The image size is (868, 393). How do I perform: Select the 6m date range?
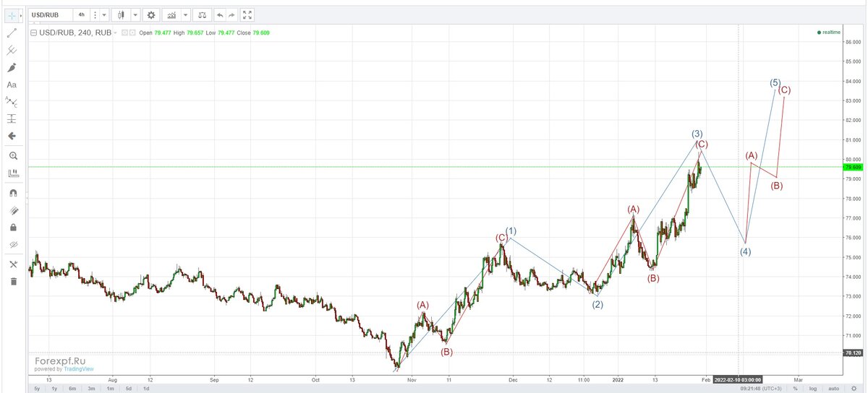click(72, 389)
